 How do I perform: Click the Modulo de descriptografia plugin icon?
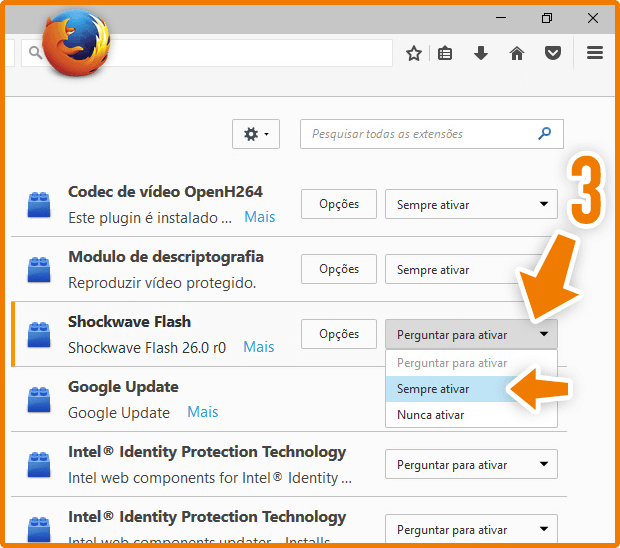click(39, 270)
